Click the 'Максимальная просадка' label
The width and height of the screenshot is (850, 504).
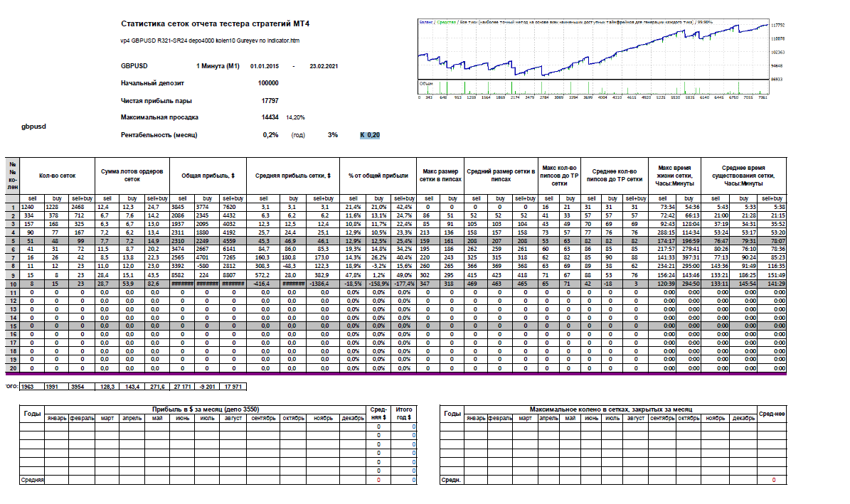pyautogui.click(x=159, y=117)
